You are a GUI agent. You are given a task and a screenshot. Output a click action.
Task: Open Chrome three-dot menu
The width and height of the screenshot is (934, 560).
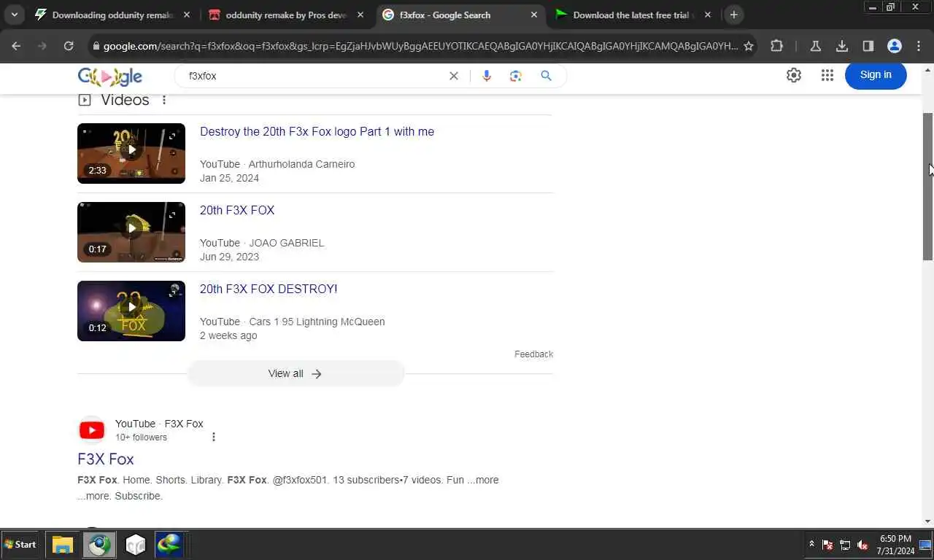[920, 46]
